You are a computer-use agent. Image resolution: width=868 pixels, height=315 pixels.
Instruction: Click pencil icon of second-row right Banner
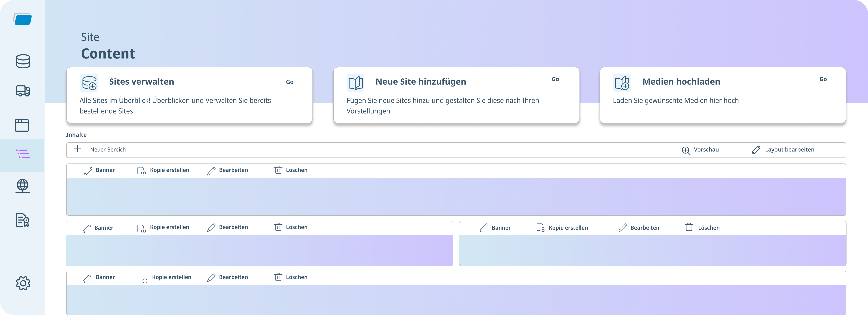click(484, 228)
